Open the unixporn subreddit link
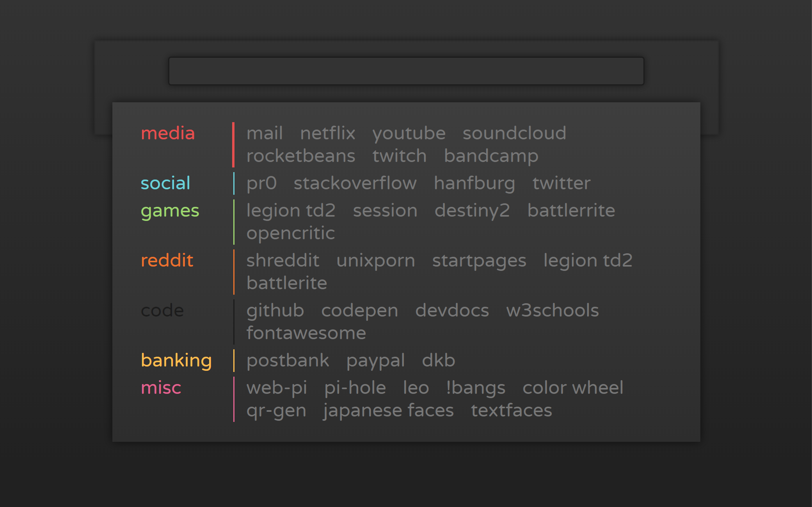Viewport: 812px width, 507px height. tap(376, 260)
